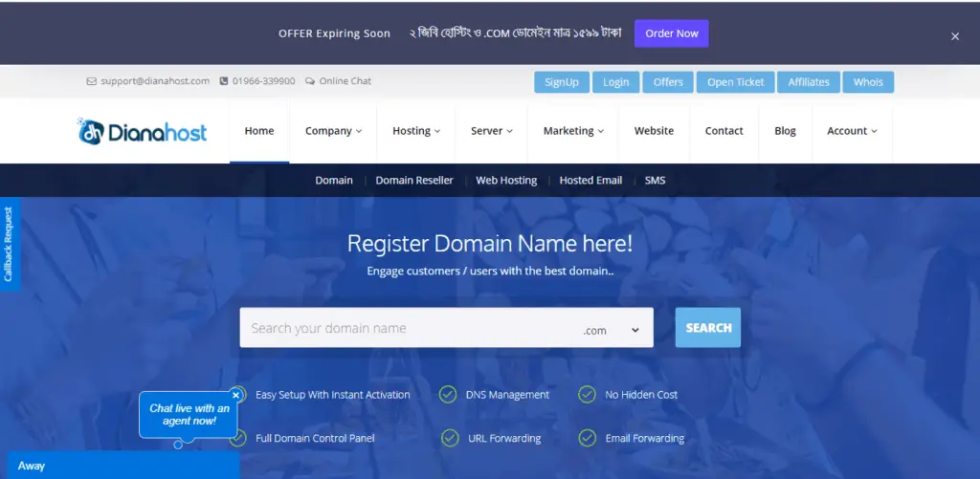This screenshot has width=980, height=479.
Task: Switch to the SMS tab
Action: [655, 181]
